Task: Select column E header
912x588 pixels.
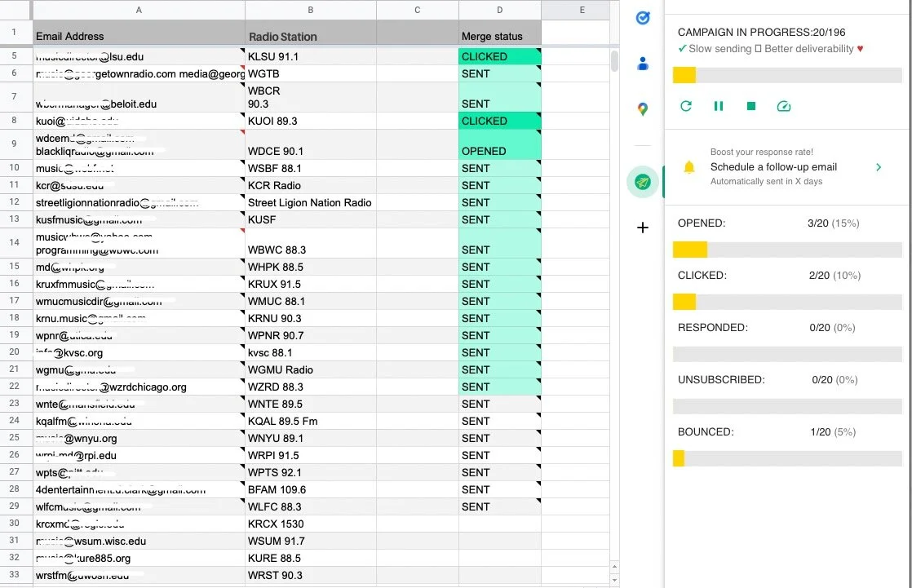Action: [x=575, y=10]
